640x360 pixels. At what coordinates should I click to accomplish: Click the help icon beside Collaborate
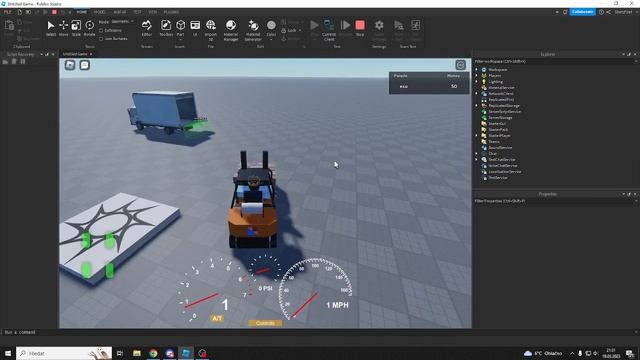coord(601,12)
